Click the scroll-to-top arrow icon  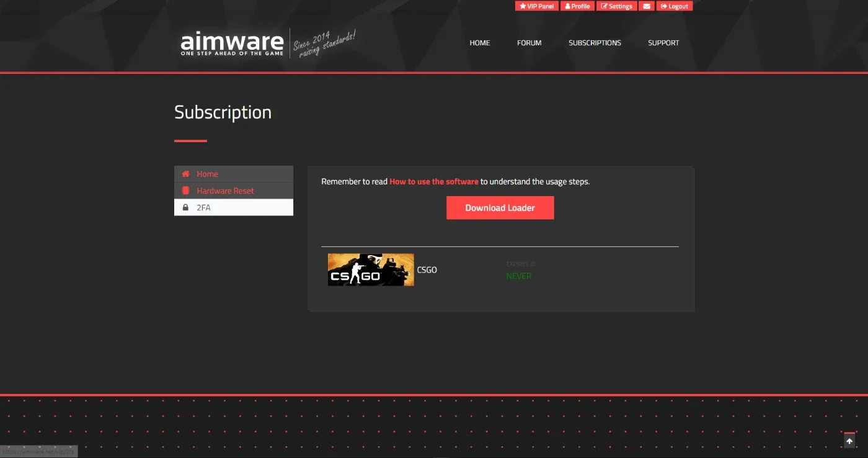pos(849,441)
